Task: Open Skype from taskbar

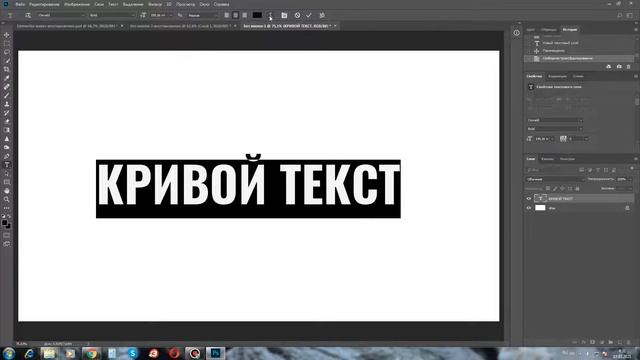Action: pos(133,353)
